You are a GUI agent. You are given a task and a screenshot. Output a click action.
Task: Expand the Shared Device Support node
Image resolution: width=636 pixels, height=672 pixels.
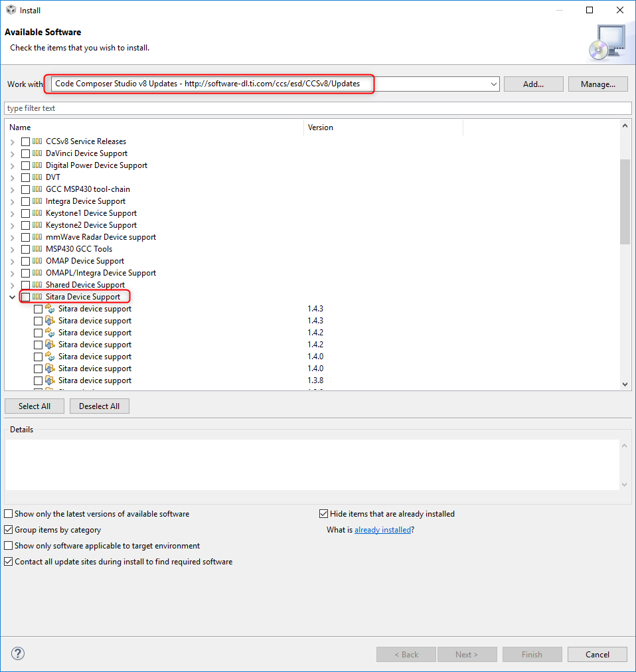point(13,286)
